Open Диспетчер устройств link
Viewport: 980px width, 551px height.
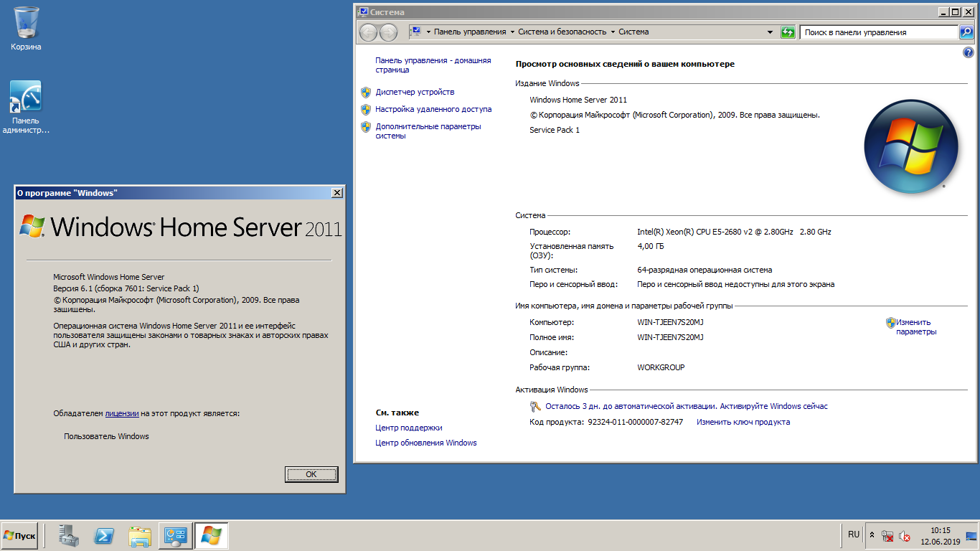point(415,92)
